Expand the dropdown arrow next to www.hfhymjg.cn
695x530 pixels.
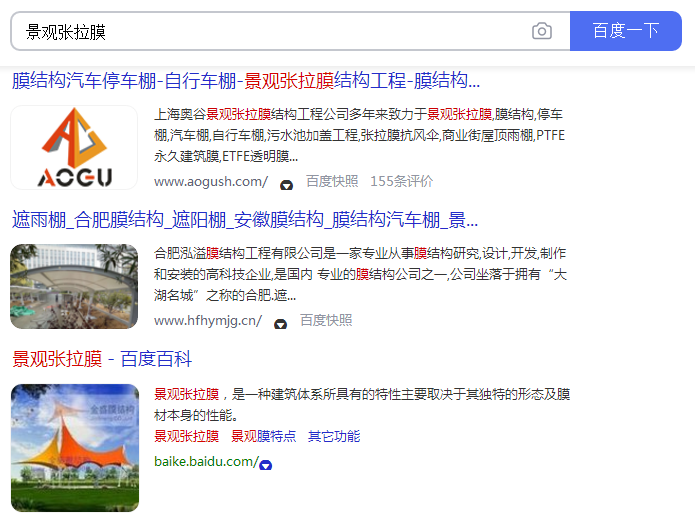(x=281, y=324)
